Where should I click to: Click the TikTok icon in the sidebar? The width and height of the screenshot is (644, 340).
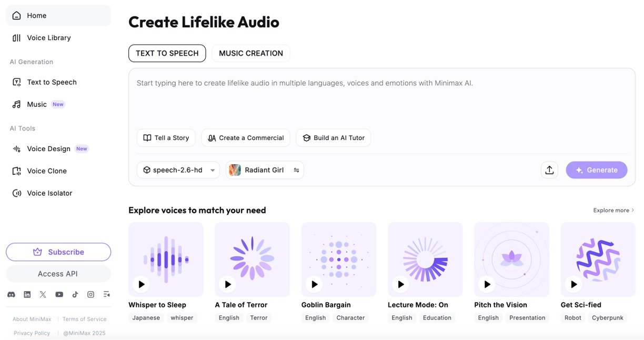pyautogui.click(x=75, y=295)
